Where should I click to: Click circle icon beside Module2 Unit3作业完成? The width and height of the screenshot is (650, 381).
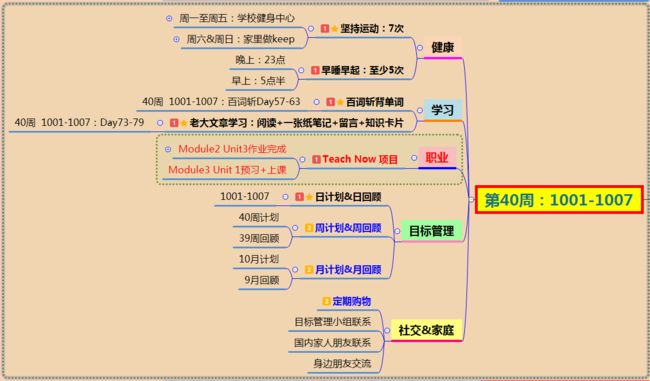click(168, 149)
